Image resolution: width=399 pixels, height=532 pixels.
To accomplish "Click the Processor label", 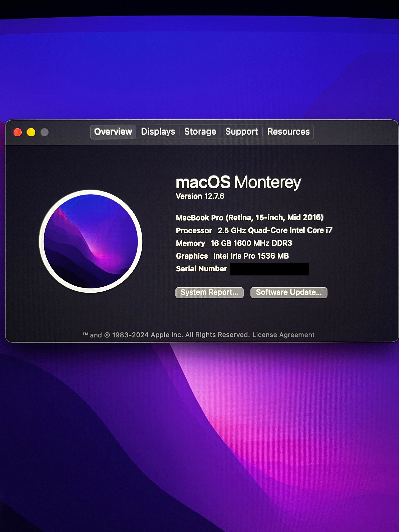I will (194, 231).
